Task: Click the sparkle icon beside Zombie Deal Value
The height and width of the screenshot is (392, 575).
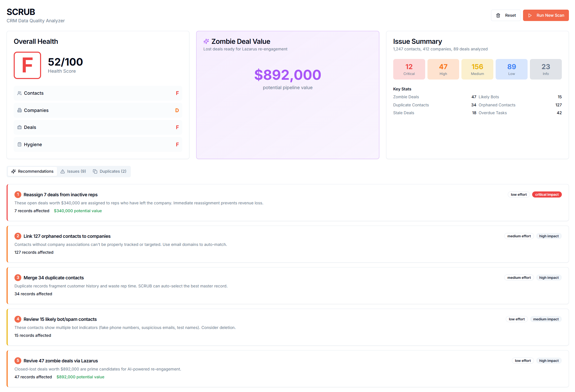Action: coord(206,41)
